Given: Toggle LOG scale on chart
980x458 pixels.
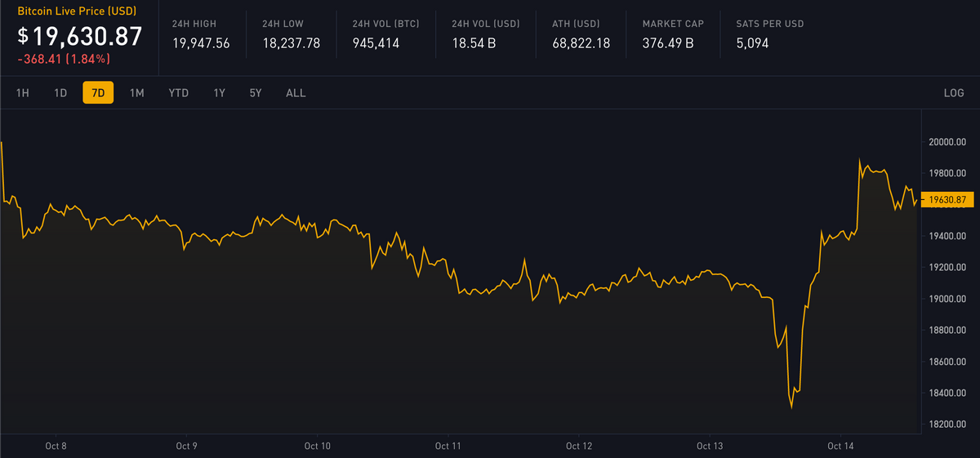Looking at the screenshot, I should [x=954, y=93].
